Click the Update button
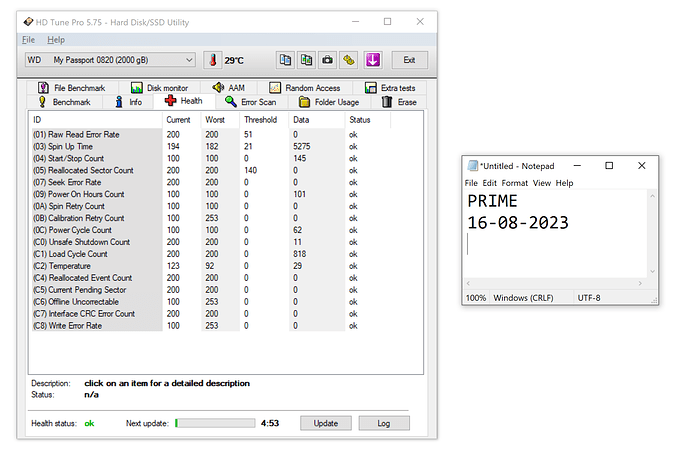Screen dimensions: 690x473 (326, 423)
